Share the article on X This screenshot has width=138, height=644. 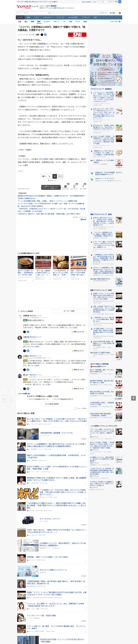coord(42,35)
